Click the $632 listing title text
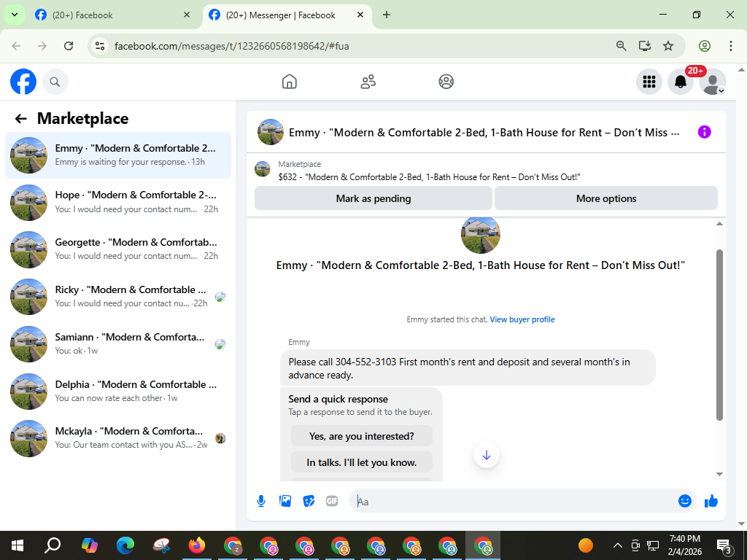Screen dimensions: 747x560 click(x=429, y=177)
